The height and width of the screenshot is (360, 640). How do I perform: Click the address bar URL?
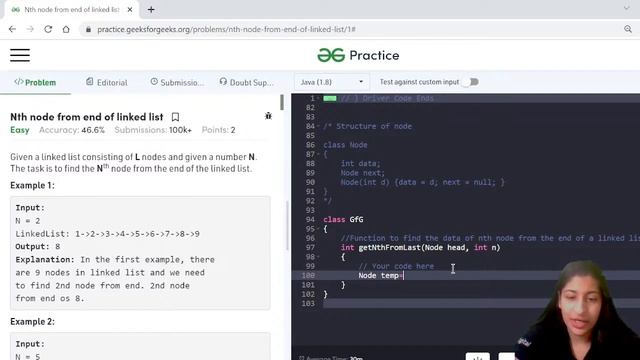pos(227,29)
